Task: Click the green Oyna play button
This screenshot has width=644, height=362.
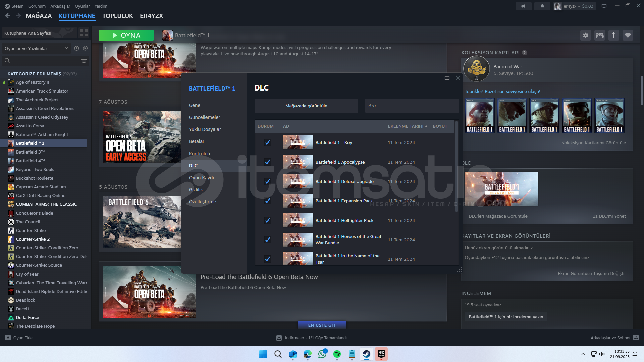Action: 126,35
